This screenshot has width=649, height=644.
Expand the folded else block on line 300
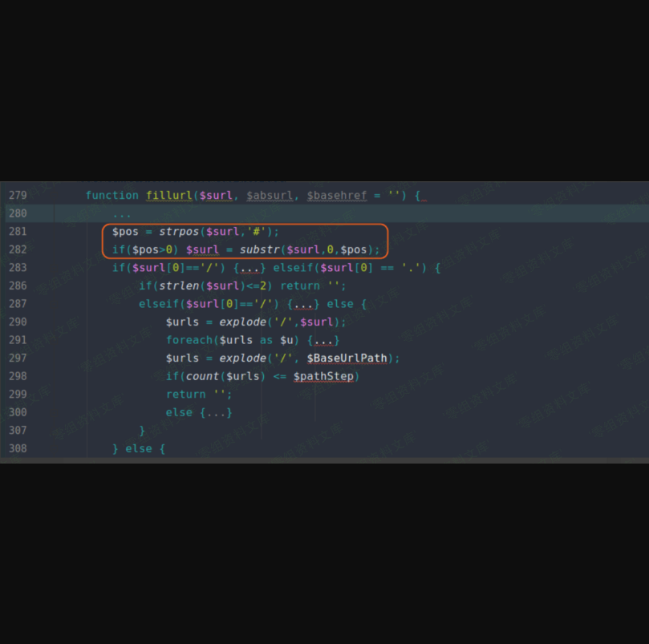click(216, 412)
